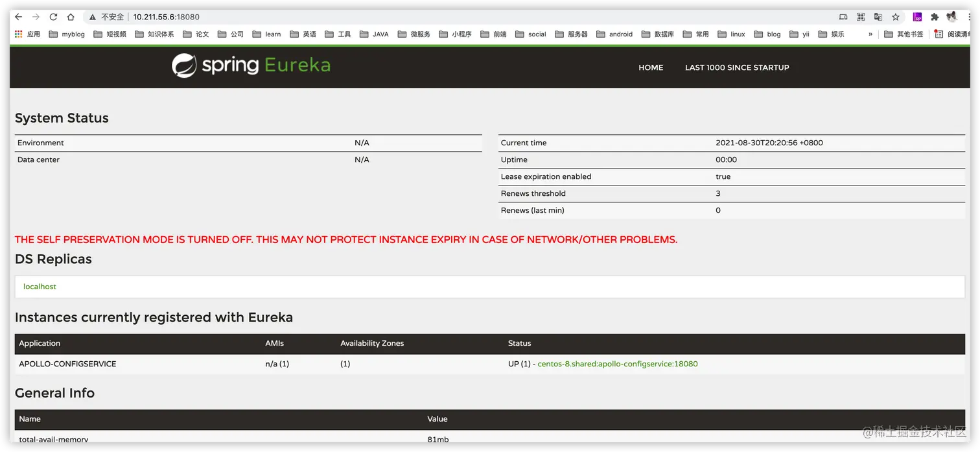Click the Renews (last min) row label
This screenshot has height=452, width=980.
pos(532,210)
